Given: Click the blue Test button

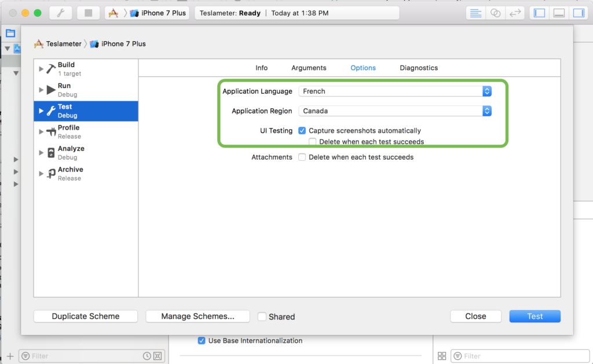Looking at the screenshot, I should coord(535,317).
